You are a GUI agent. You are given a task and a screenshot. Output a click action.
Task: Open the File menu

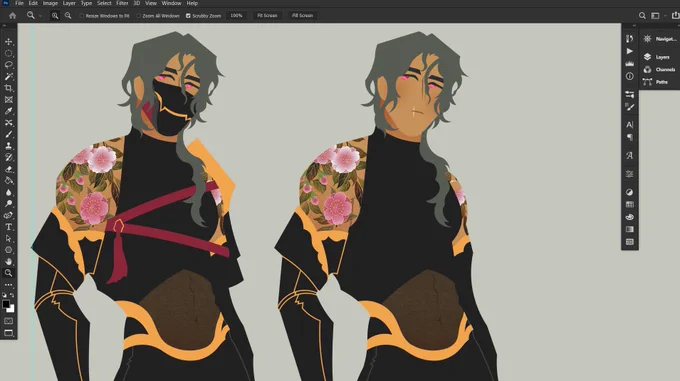tap(19, 3)
